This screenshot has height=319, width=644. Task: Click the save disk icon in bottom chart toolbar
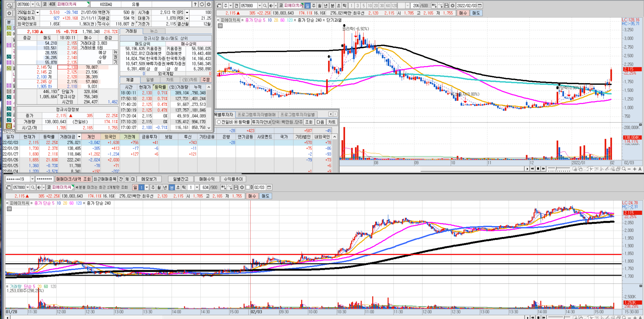[x=236, y=187]
